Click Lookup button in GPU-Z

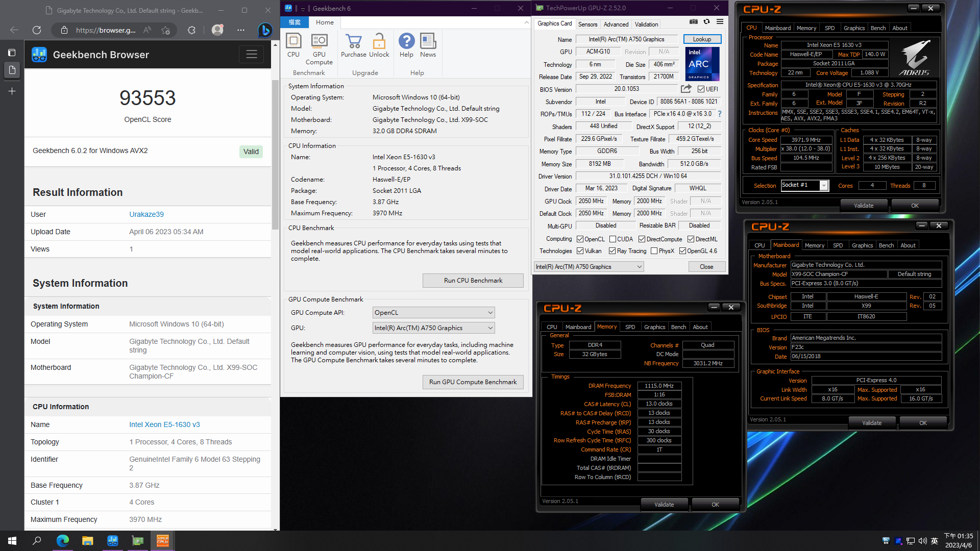702,39
